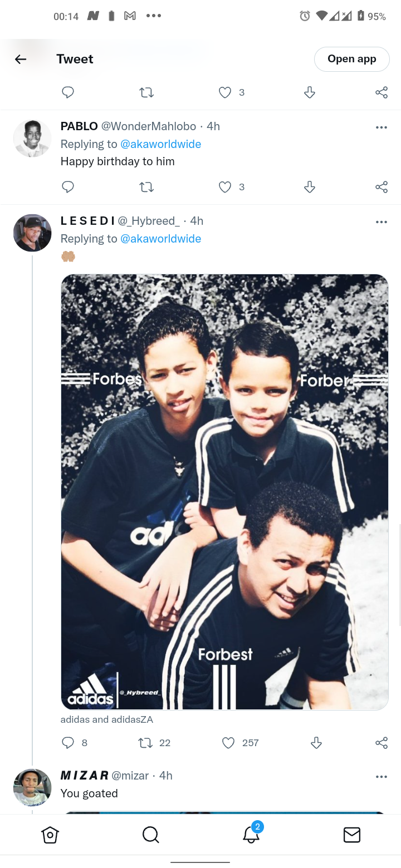
Task: Reply icon with 8 on LESEDI's tweet
Action: click(74, 743)
